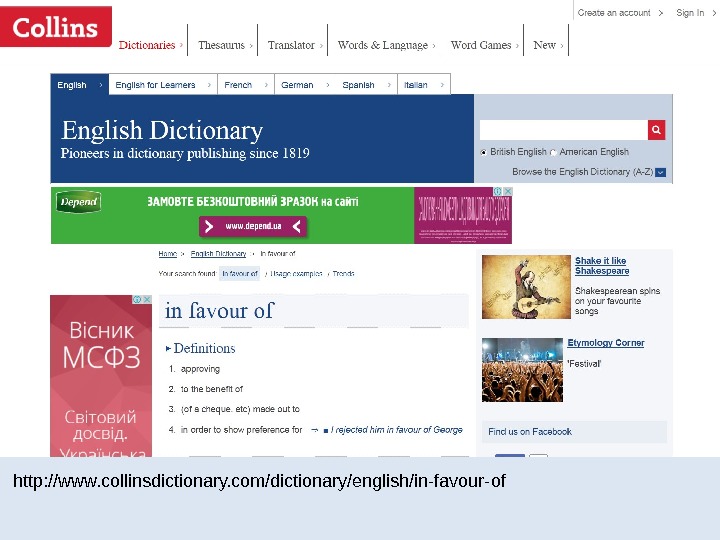This screenshot has height=540, width=720.
Task: Open the Translator menu
Action: click(x=291, y=45)
